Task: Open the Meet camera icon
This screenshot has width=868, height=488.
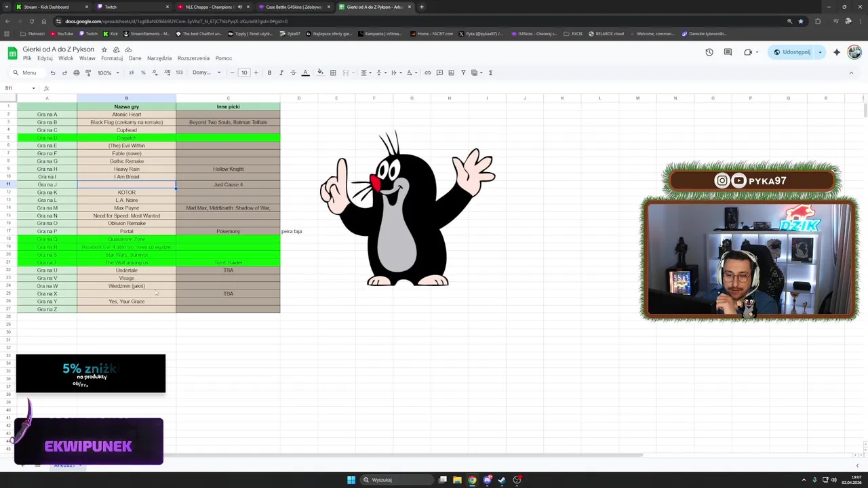Action: pyautogui.click(x=748, y=52)
